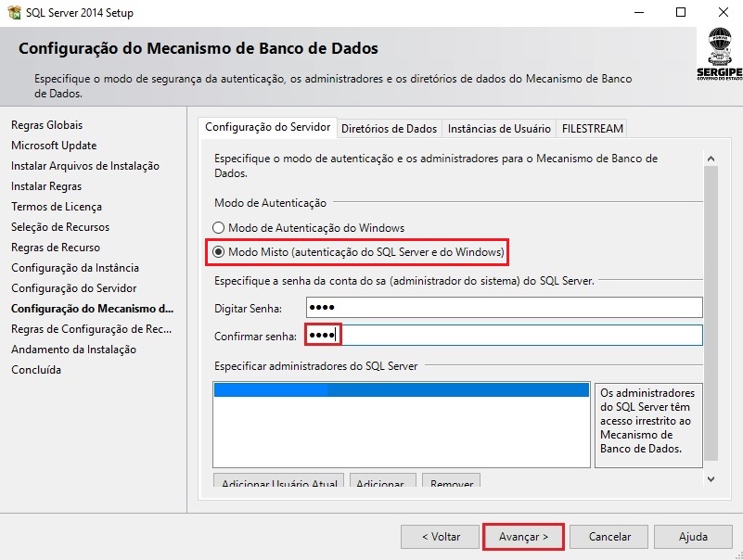The image size is (743, 560).
Task: Open the Diretórios de Dados tab
Action: [x=389, y=129]
